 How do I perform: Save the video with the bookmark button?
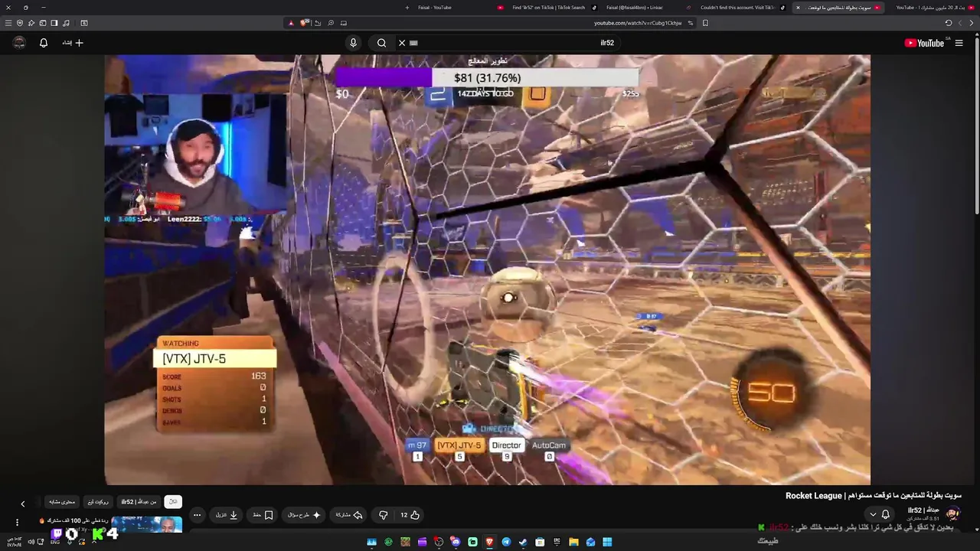(x=263, y=515)
